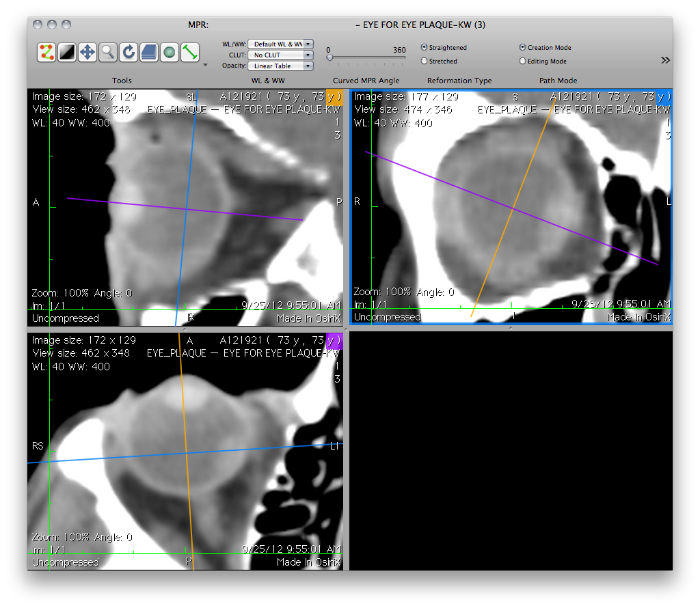The height and width of the screenshot is (608, 700).
Task: Open the CLUT dropdown menu
Action: click(x=280, y=55)
